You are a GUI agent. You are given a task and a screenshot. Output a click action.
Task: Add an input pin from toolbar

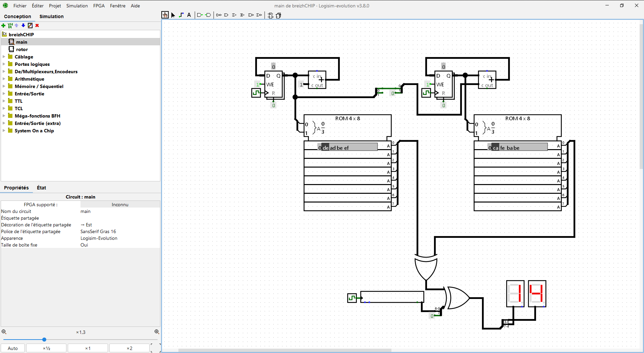coord(200,15)
